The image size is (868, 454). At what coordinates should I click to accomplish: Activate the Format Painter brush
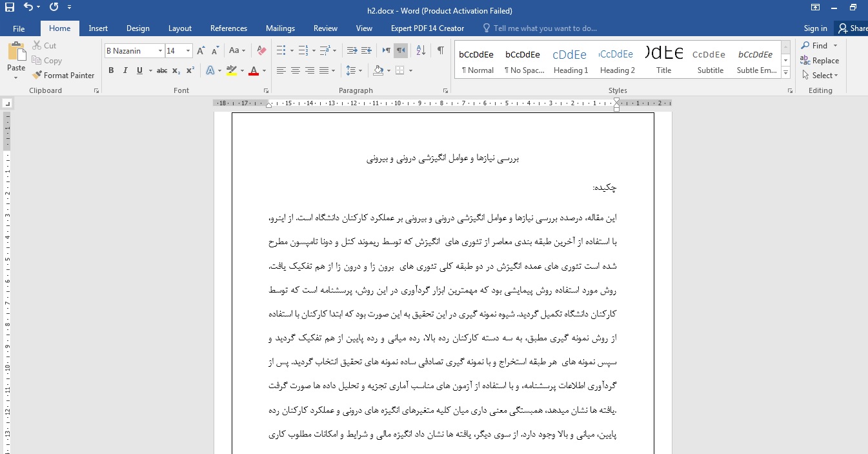click(63, 76)
